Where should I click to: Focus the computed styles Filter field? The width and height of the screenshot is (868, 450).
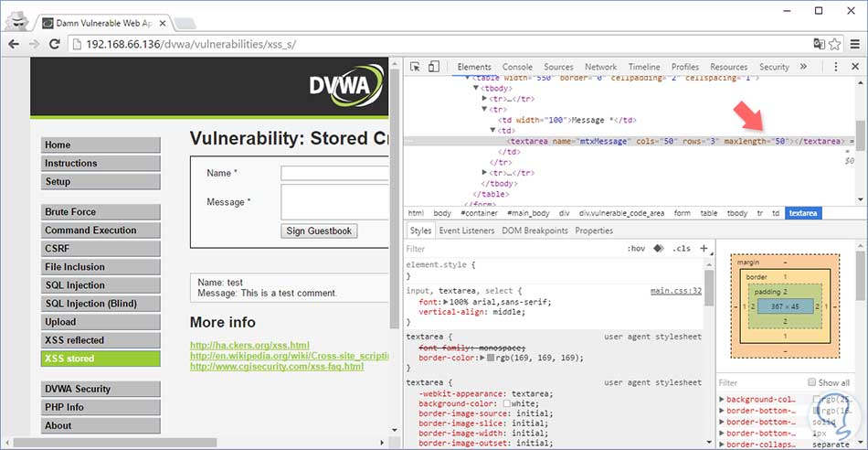[x=760, y=382]
